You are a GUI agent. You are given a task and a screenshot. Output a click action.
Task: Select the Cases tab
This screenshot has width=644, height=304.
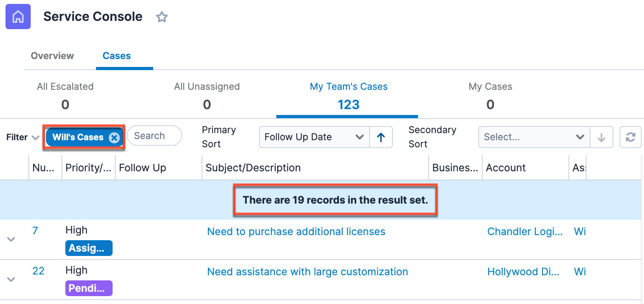(117, 56)
